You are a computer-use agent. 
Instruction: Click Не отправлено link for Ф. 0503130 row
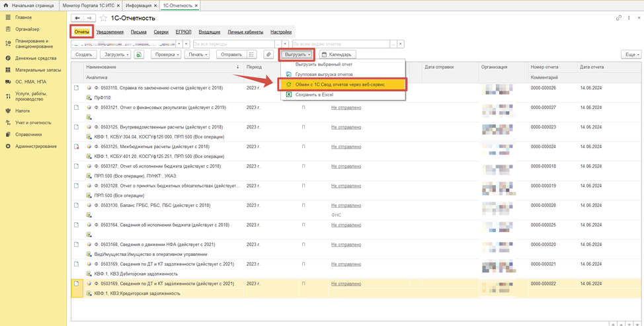click(x=346, y=205)
